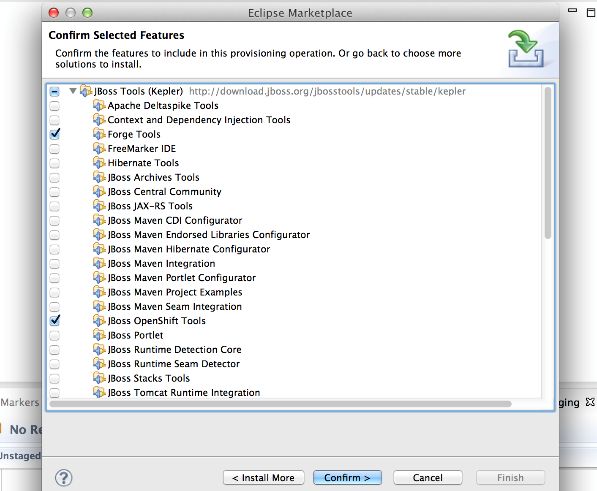Click the Context and Dependency Injection Tools icon

tap(99, 120)
